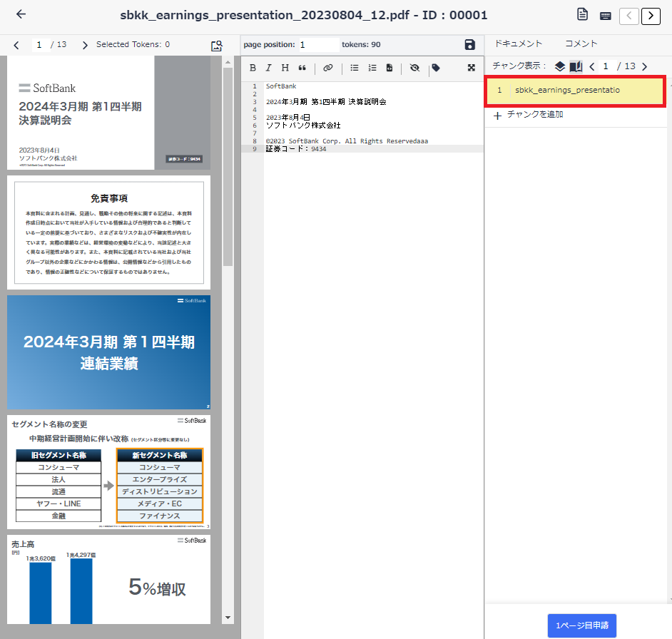Open the SoftBank title slide thumbnail
The width and height of the screenshot is (672, 639).
point(109,113)
